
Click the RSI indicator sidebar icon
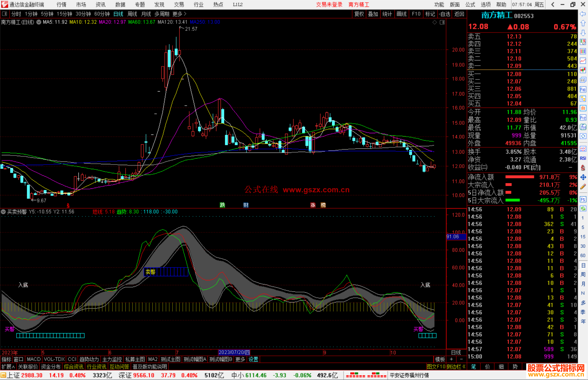tap(583, 158)
